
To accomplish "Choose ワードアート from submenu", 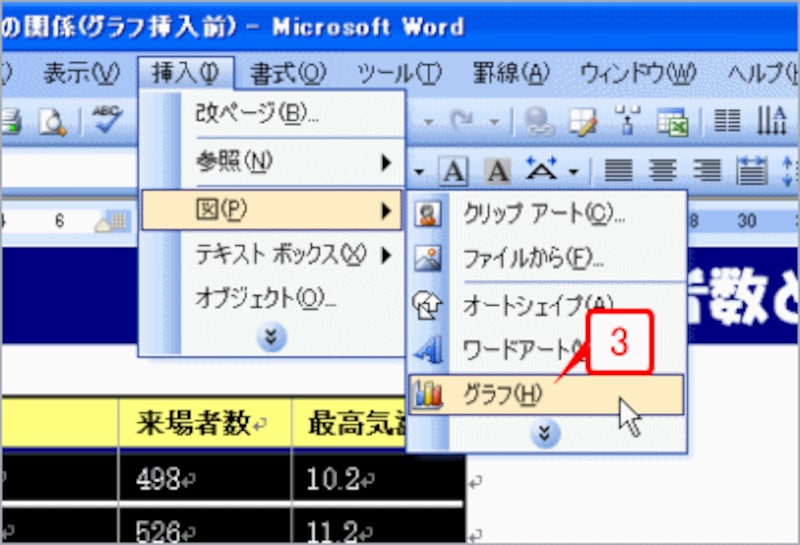I will click(x=546, y=350).
